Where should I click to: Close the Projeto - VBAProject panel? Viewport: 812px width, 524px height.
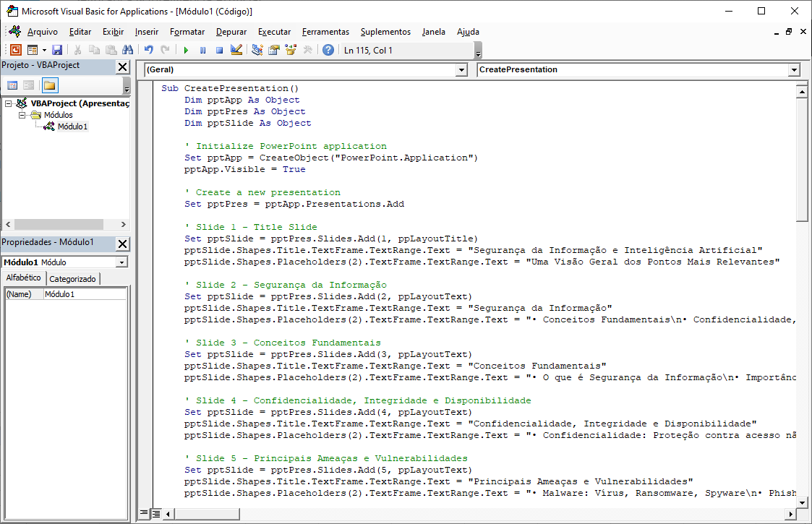123,66
